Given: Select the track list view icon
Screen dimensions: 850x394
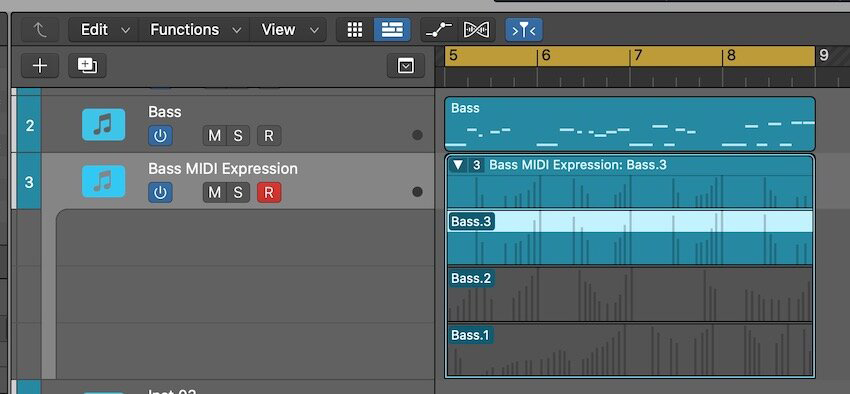Looking at the screenshot, I should pyautogui.click(x=392, y=30).
